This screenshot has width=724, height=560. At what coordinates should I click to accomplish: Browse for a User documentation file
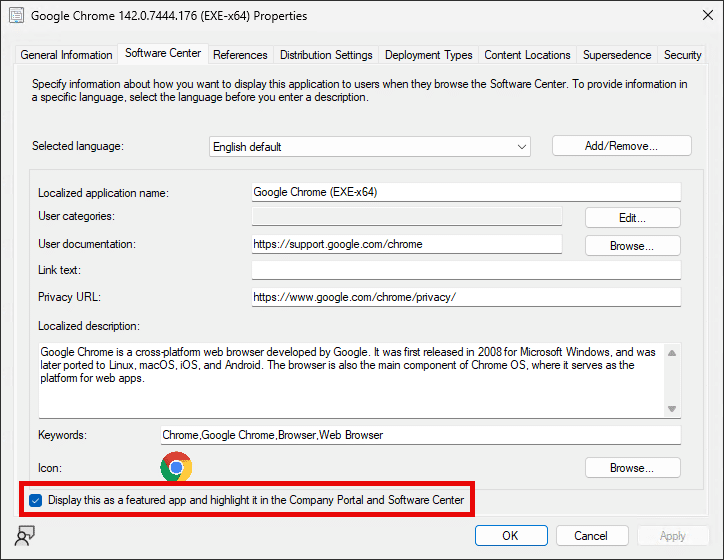point(632,245)
